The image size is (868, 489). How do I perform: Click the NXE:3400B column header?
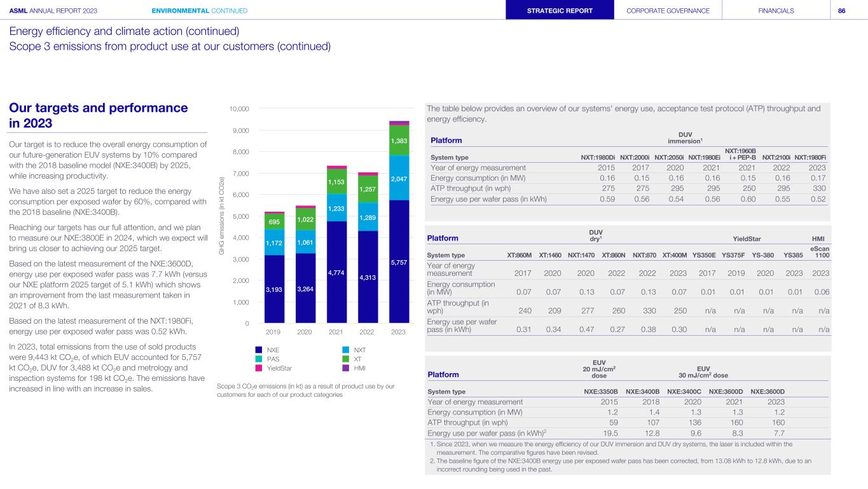642,391
